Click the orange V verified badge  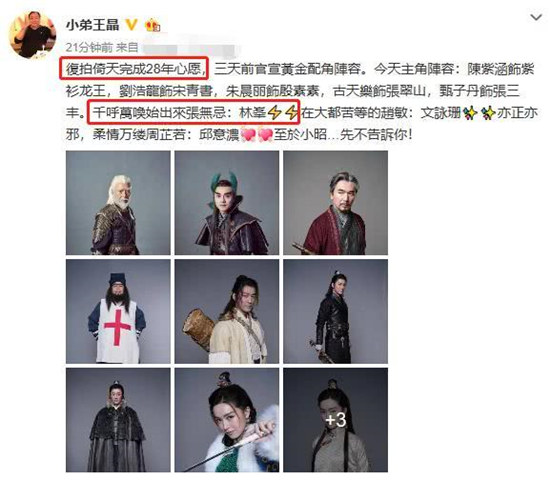click(x=132, y=25)
